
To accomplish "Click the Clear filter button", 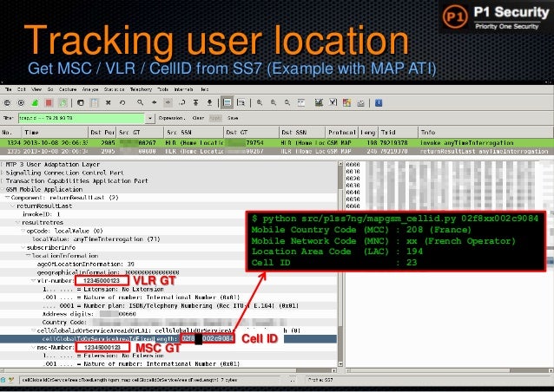I will pyautogui.click(x=198, y=118).
